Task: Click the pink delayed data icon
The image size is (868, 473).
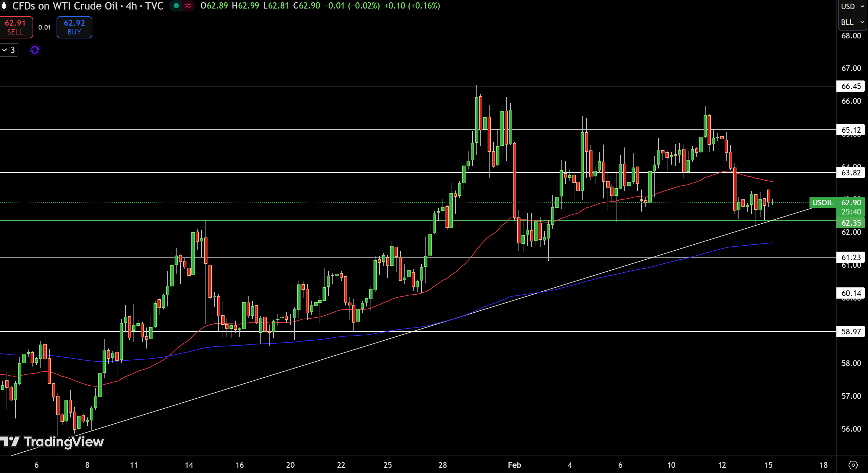Action: coord(188,6)
